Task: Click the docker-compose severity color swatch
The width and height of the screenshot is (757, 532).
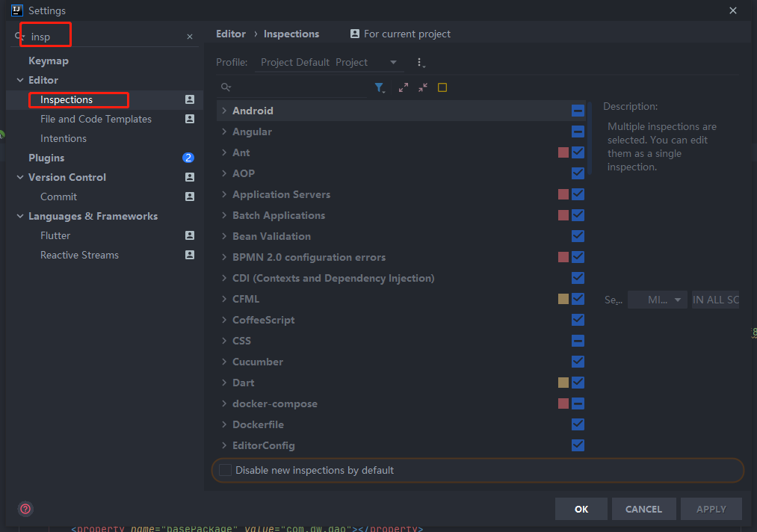Action: 563,403
